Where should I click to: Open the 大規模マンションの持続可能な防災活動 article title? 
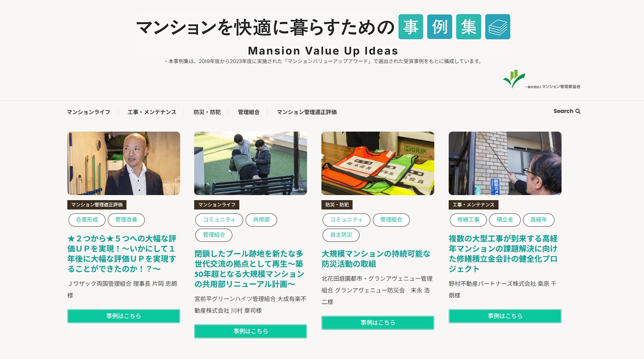click(x=376, y=259)
